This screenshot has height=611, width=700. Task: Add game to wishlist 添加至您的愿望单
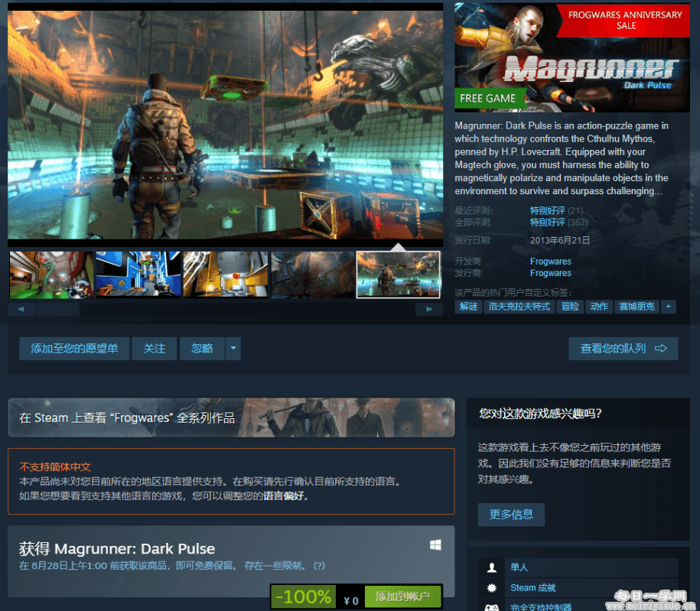pyautogui.click(x=74, y=348)
